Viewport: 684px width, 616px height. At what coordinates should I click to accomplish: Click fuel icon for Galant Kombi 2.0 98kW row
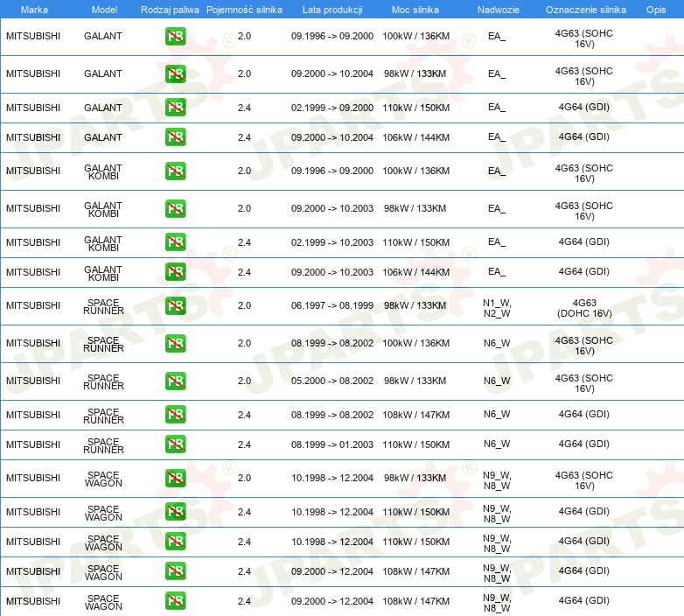coord(175,208)
